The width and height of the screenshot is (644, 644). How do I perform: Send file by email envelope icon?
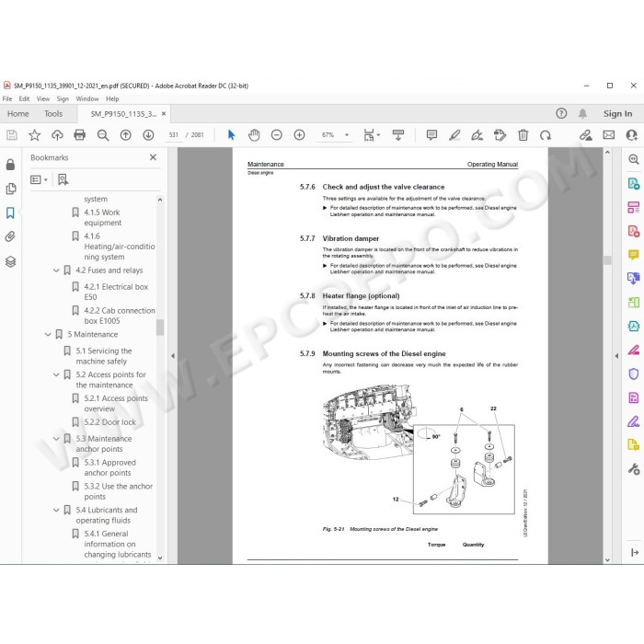click(609, 134)
